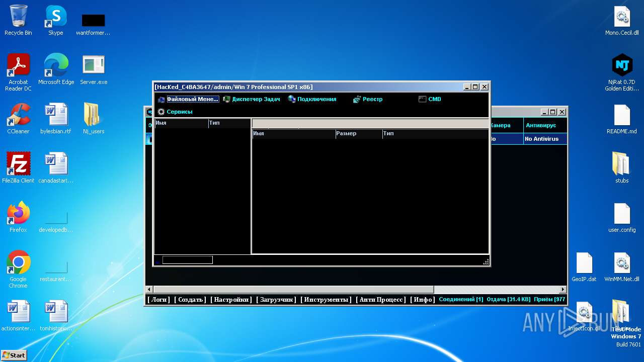644x362 pixels.
Task: Click the scrollbar right arrow in main window
Action: (x=563, y=290)
